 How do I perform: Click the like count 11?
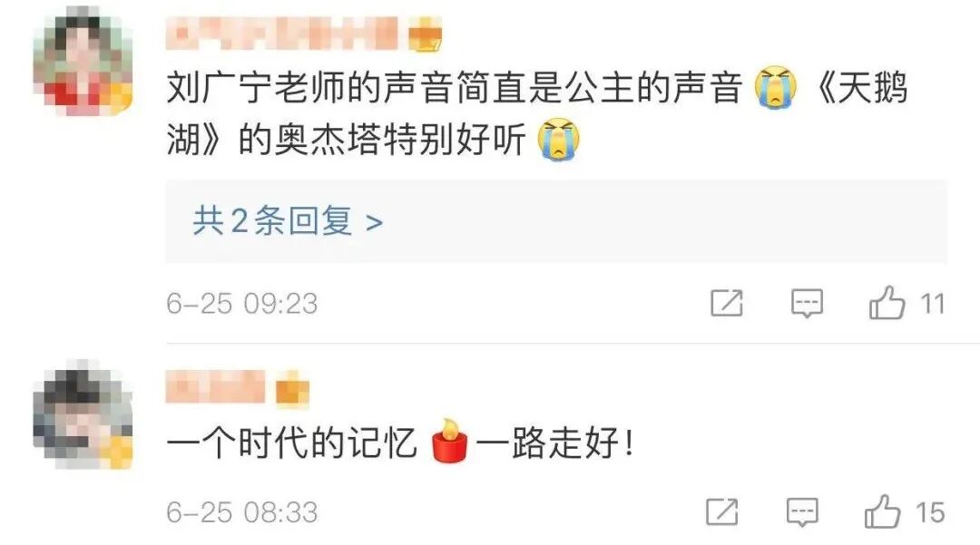(932, 304)
